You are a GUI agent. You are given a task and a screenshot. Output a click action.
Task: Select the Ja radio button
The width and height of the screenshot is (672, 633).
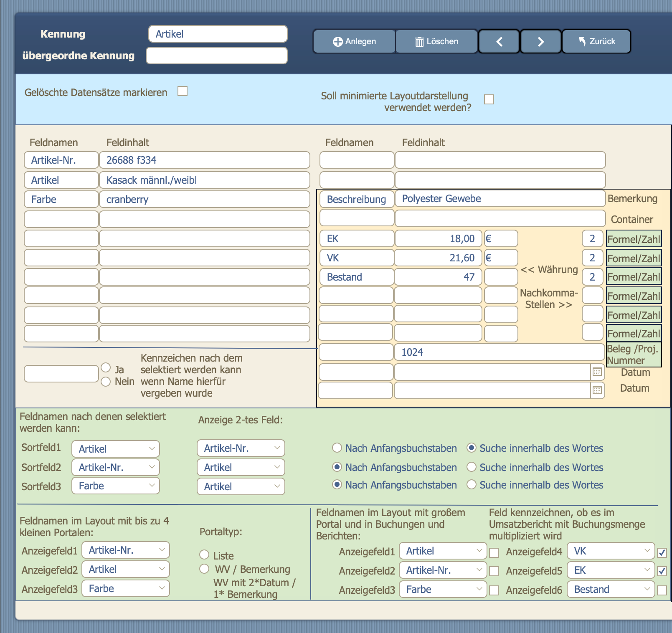[106, 367]
